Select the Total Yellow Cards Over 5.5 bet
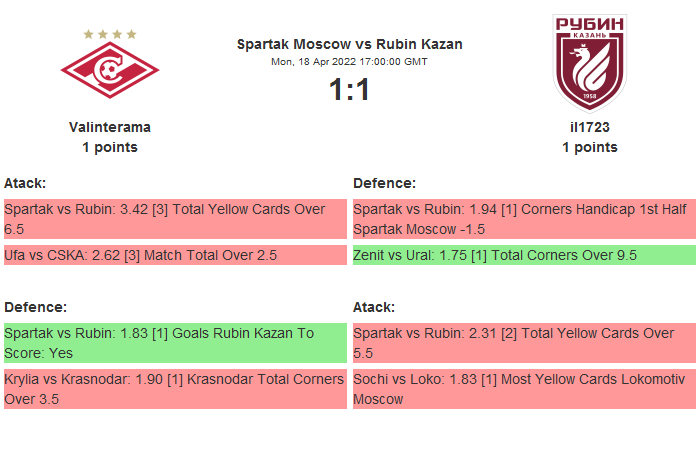The image size is (700, 460). (523, 343)
